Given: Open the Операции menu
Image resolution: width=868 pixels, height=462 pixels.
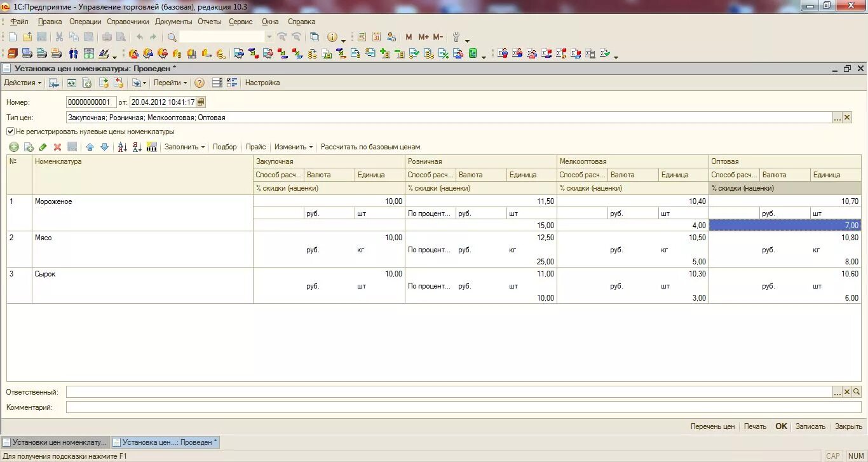Looking at the screenshot, I should tap(85, 22).
